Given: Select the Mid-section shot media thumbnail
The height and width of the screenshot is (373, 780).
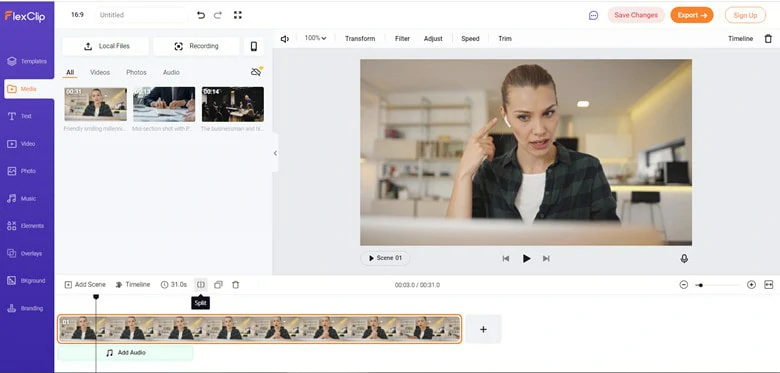Looking at the screenshot, I should 164,104.
